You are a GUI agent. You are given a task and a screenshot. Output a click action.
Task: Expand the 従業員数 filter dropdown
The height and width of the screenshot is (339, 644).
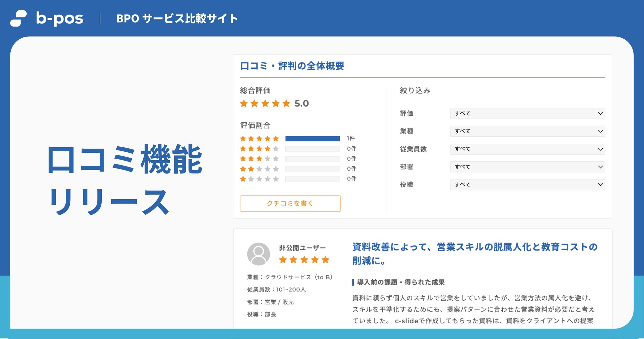[527, 149]
